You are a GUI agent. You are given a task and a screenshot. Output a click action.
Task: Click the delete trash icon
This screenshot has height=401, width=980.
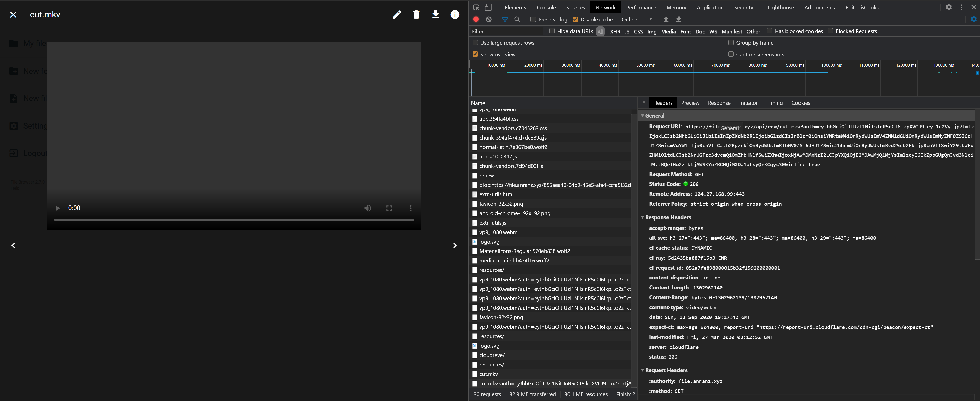(416, 15)
